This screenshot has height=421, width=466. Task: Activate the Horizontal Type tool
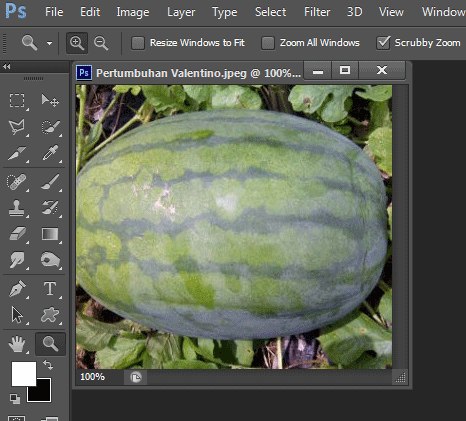(50, 288)
